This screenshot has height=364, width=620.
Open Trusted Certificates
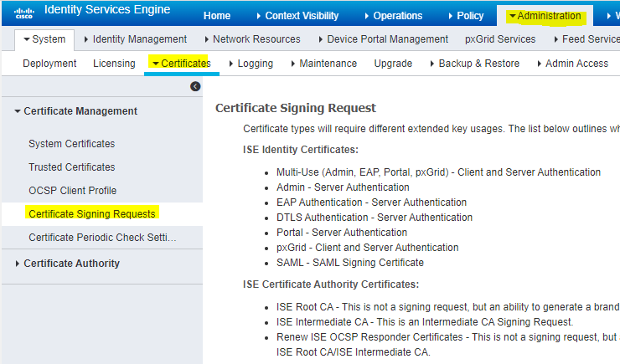pos(71,167)
